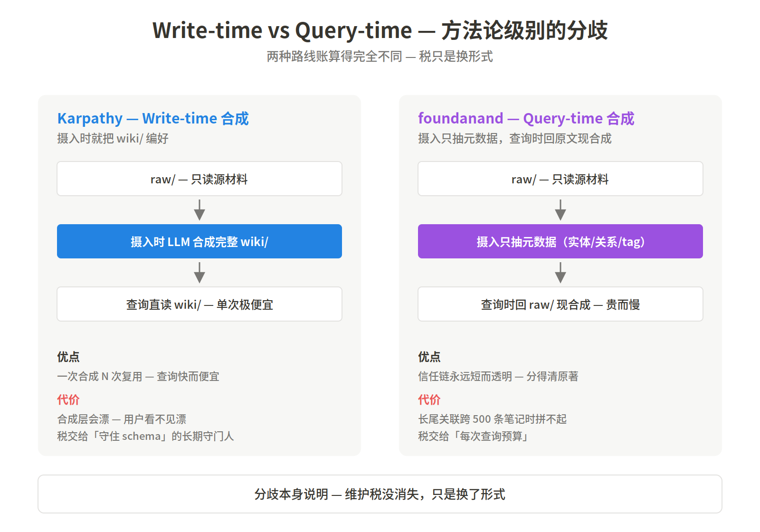Click text '合成层会漂 — 用户看不见漂'

click(x=122, y=419)
